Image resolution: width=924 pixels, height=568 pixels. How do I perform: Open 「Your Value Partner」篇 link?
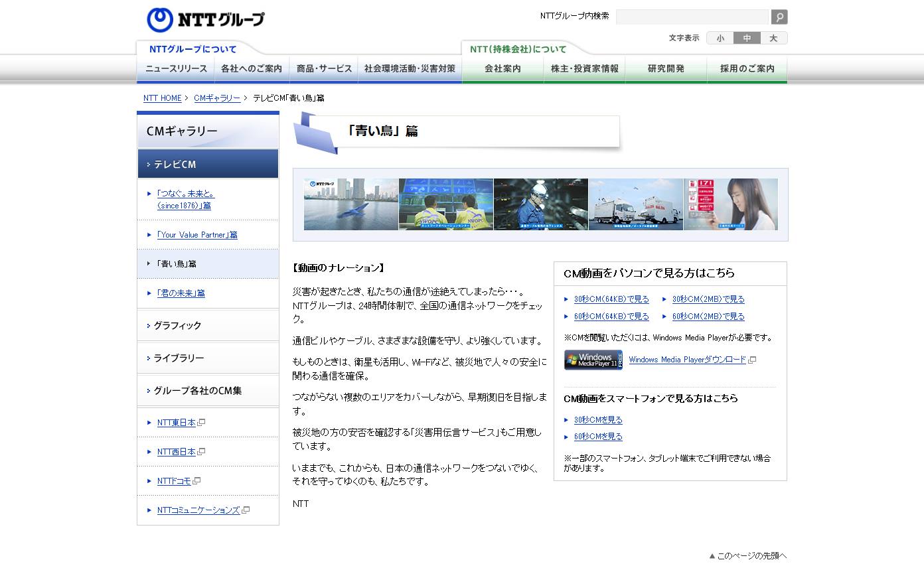[x=197, y=235]
